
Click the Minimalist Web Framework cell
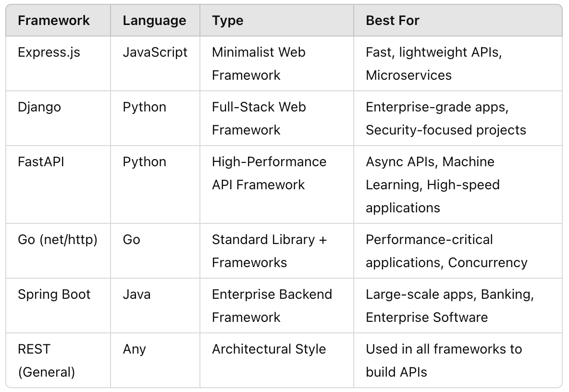coord(259,63)
